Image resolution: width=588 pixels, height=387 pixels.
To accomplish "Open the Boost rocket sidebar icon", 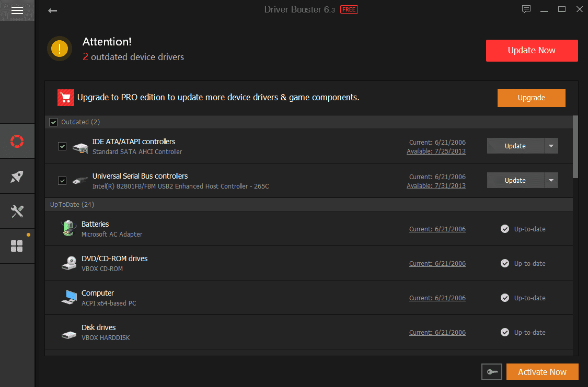I will tap(17, 177).
